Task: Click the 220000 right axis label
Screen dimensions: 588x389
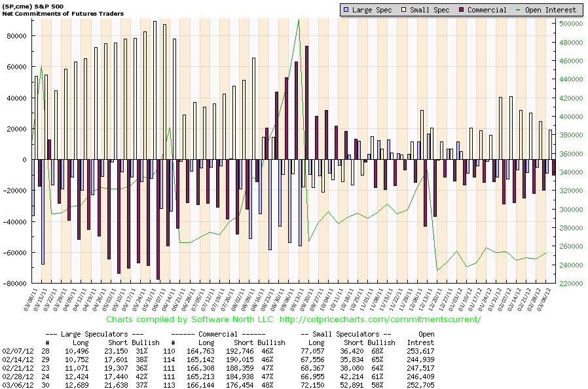Action: 571,284
